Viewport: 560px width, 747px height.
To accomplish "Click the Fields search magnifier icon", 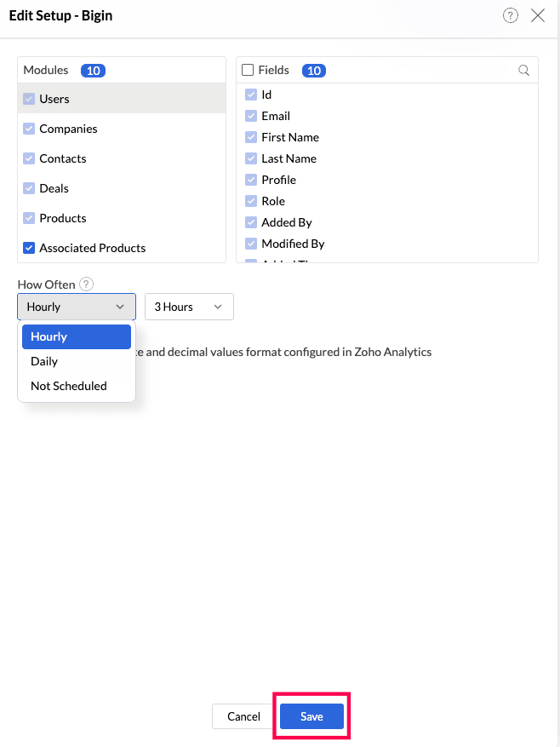I will pyautogui.click(x=523, y=71).
